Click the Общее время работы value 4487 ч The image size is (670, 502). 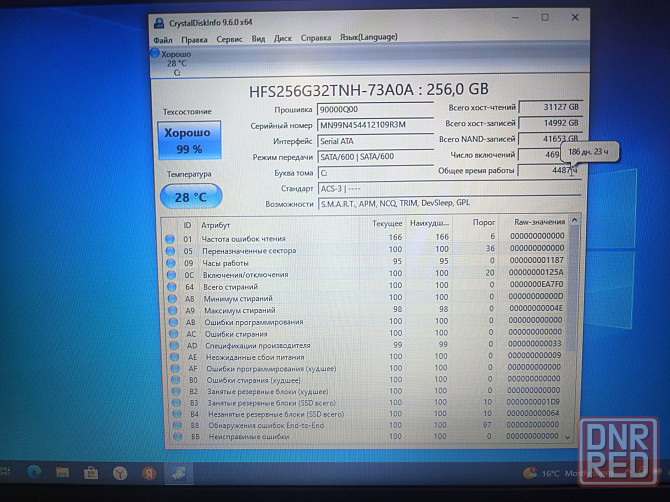[x=550, y=170]
